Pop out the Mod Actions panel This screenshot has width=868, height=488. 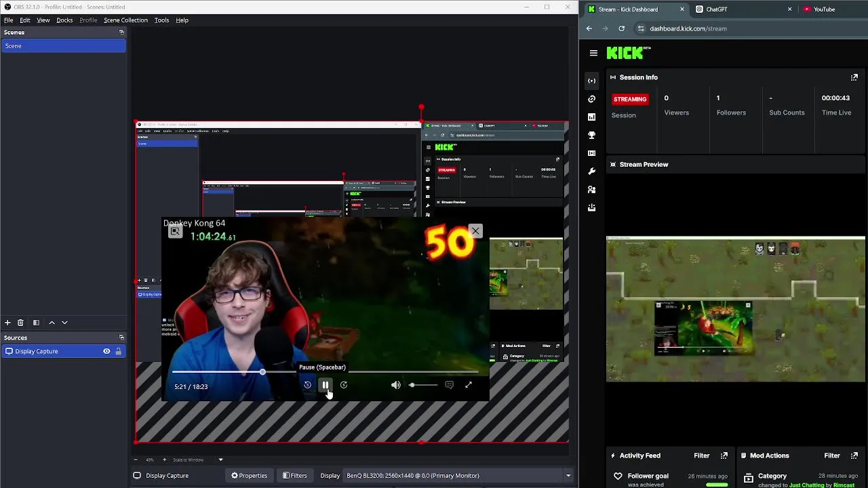(x=854, y=455)
